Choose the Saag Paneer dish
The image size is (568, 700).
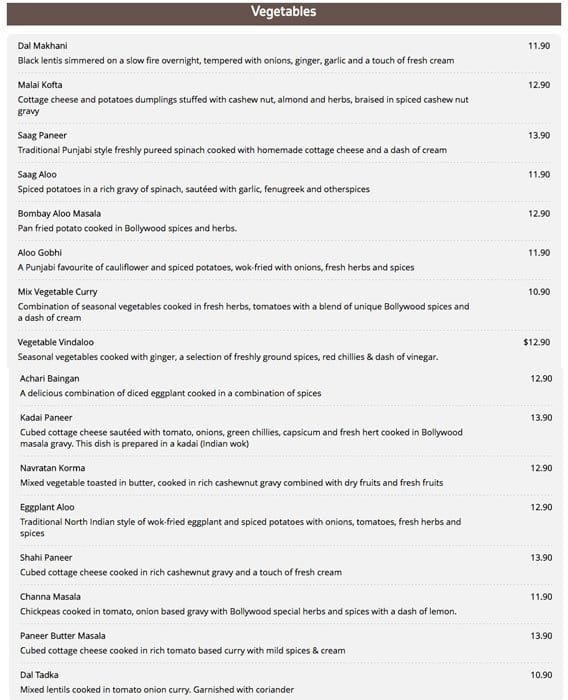point(42,135)
